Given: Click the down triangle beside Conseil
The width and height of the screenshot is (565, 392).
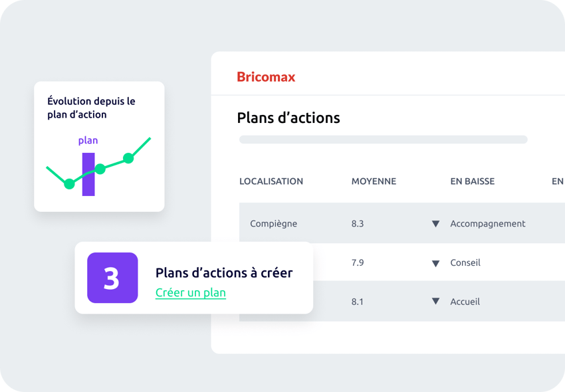Looking at the screenshot, I should point(435,263).
